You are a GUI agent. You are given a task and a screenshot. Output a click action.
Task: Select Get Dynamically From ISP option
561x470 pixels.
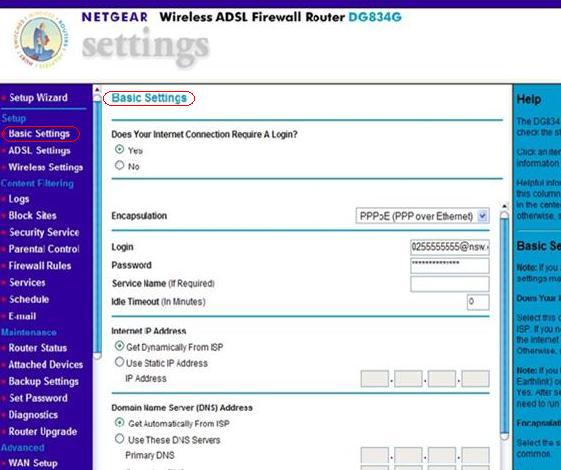[x=119, y=346]
